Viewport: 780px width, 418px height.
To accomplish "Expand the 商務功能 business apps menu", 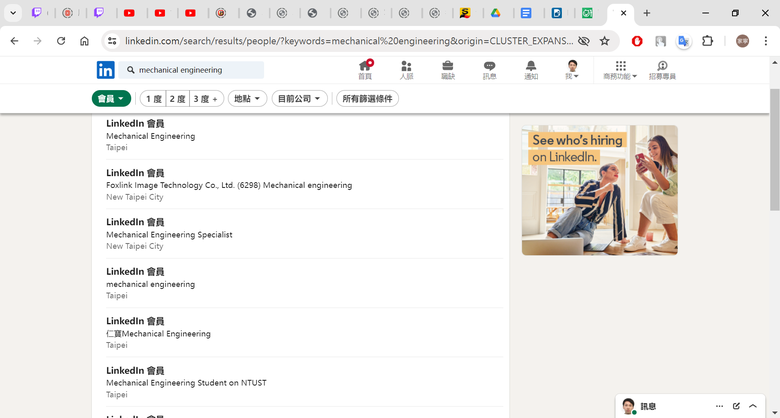I will 620,70.
